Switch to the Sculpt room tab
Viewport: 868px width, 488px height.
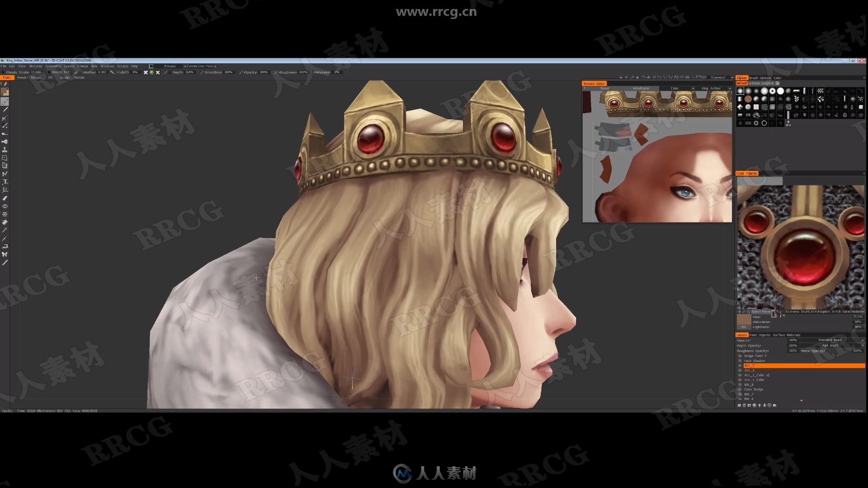coord(65,77)
